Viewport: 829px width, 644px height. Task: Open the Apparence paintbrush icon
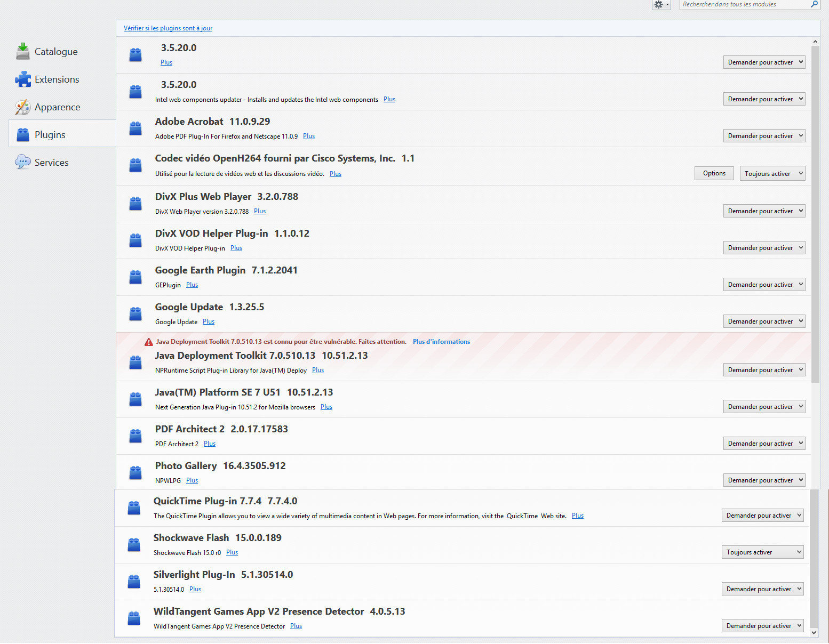pyautogui.click(x=23, y=107)
